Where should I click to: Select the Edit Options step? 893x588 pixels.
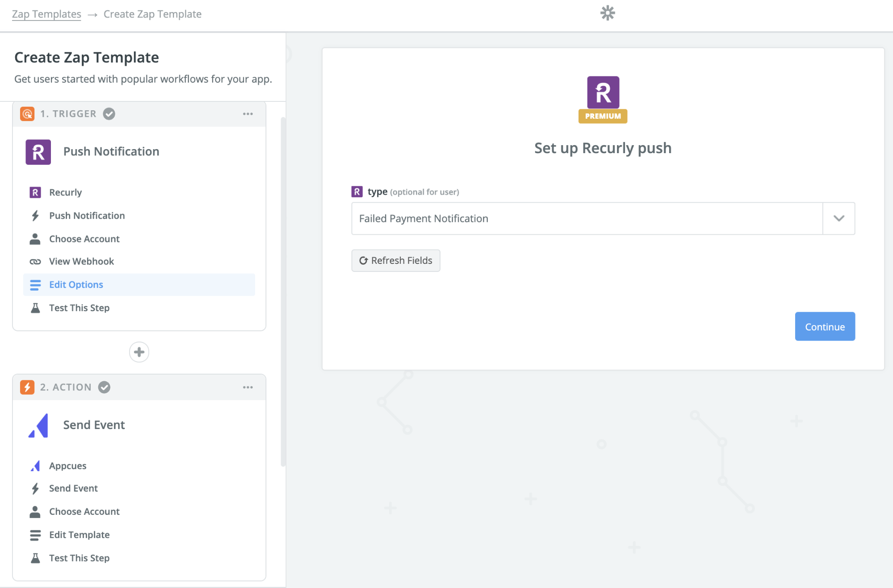point(139,285)
